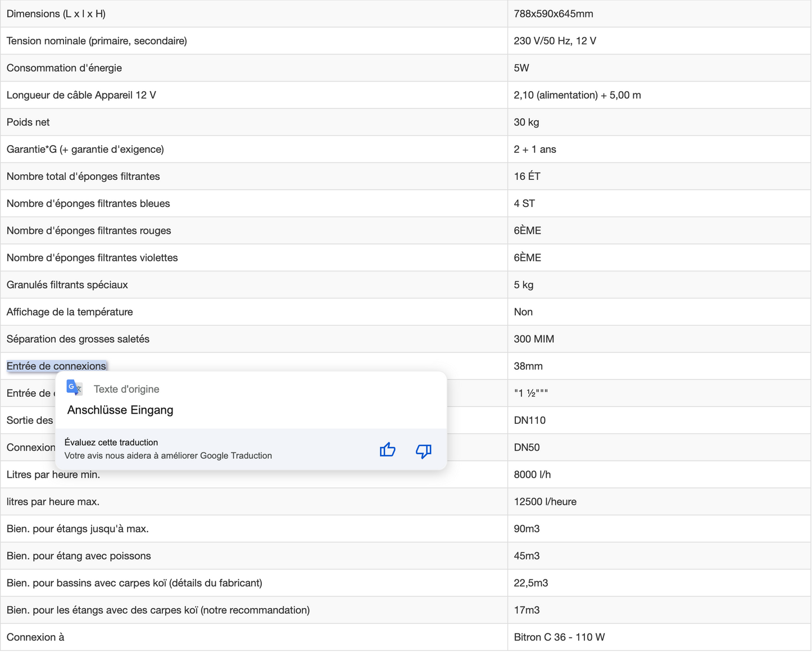The width and height of the screenshot is (812, 652).
Task: Click the '300 MIM' value cell
Action: 534,339
